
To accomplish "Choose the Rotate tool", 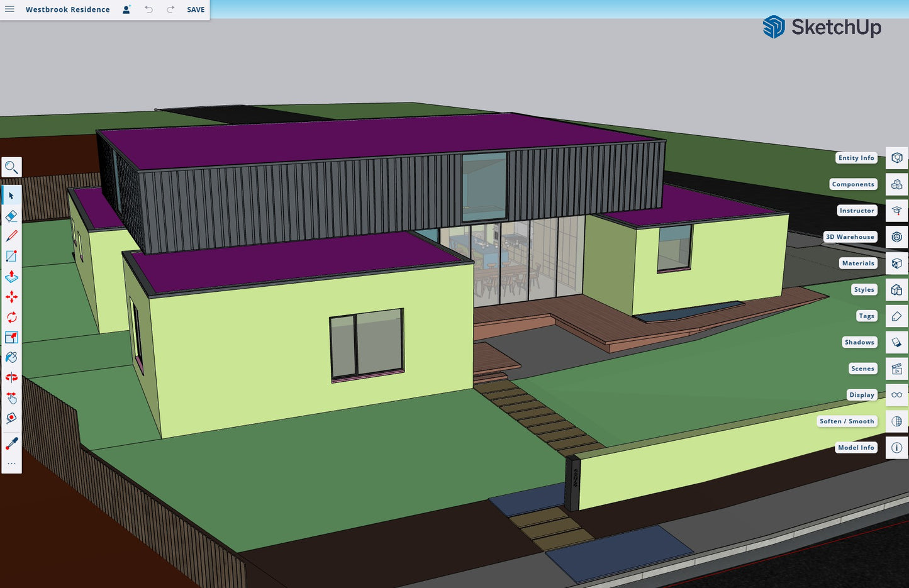I will tap(11, 317).
